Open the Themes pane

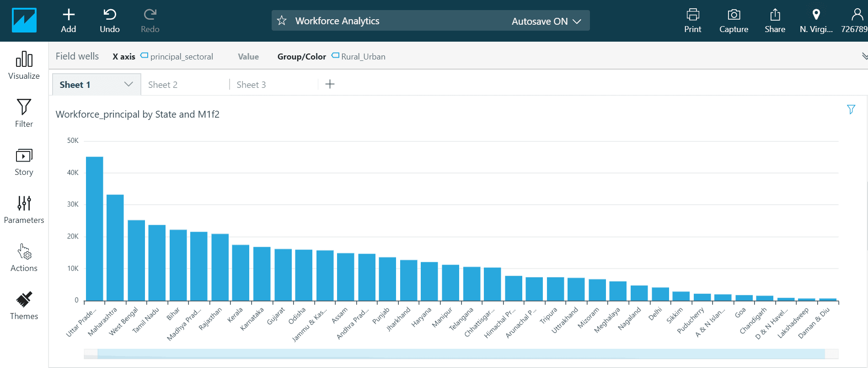click(x=24, y=306)
